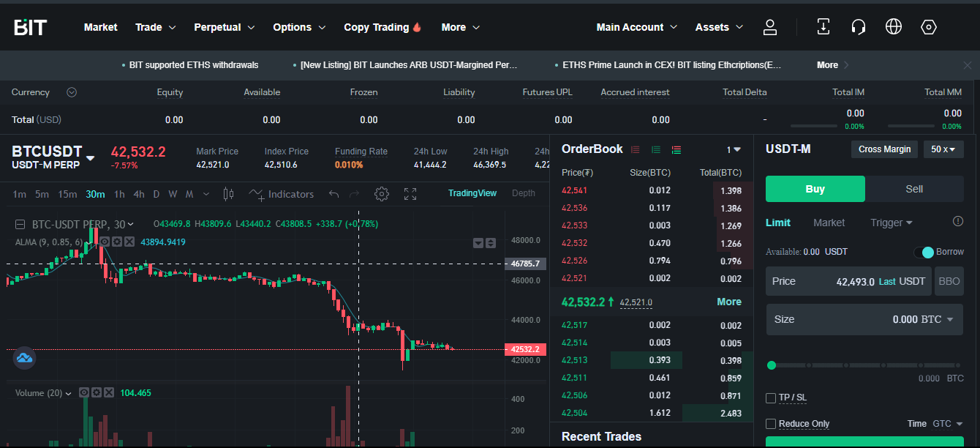Close the announcement banner
Viewport: 980px width, 448px height.
(x=968, y=65)
